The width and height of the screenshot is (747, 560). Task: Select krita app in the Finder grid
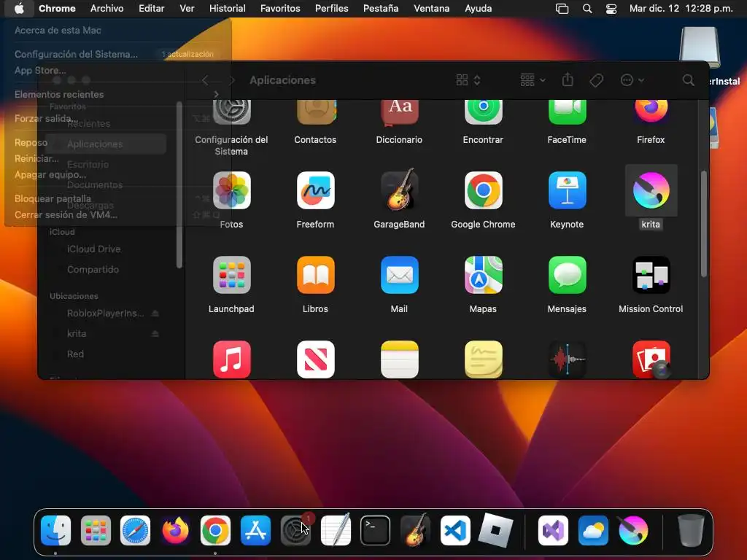pyautogui.click(x=651, y=190)
